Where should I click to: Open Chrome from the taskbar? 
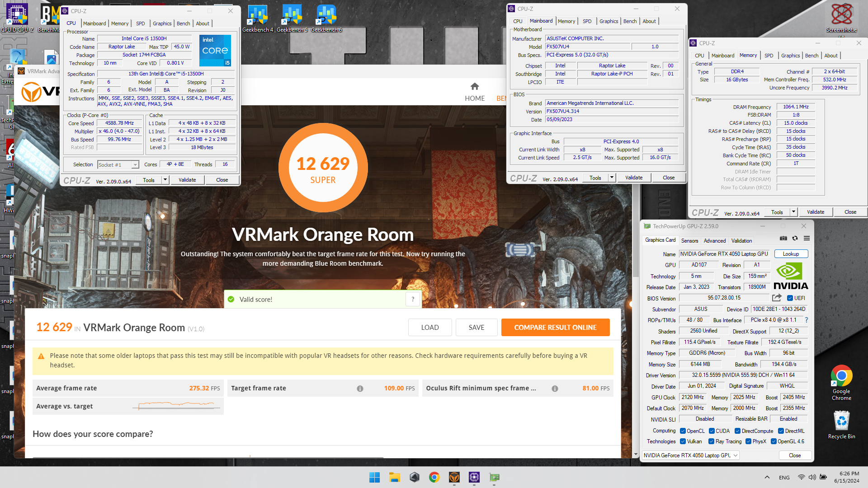[x=434, y=477]
